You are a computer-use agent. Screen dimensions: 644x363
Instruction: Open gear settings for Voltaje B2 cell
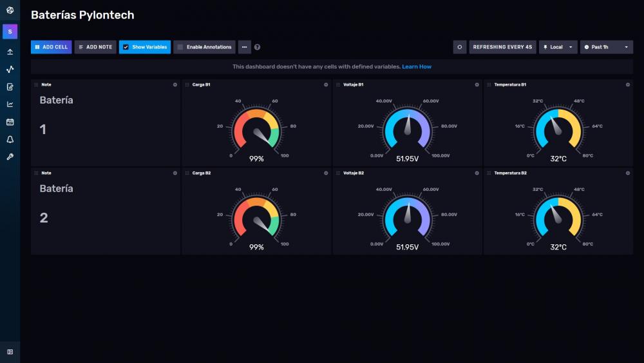tap(477, 173)
